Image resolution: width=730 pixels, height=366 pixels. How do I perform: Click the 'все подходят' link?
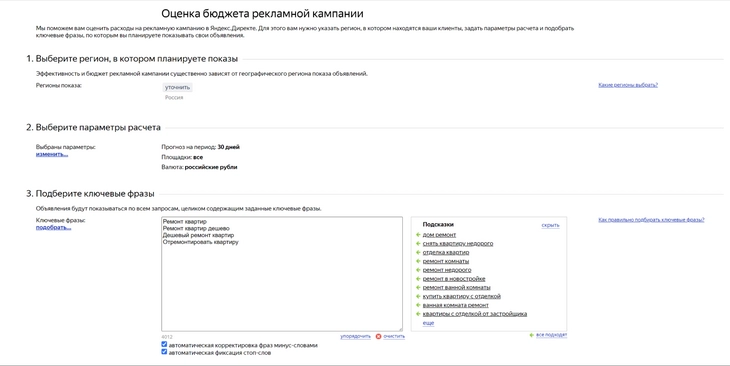pos(551,335)
